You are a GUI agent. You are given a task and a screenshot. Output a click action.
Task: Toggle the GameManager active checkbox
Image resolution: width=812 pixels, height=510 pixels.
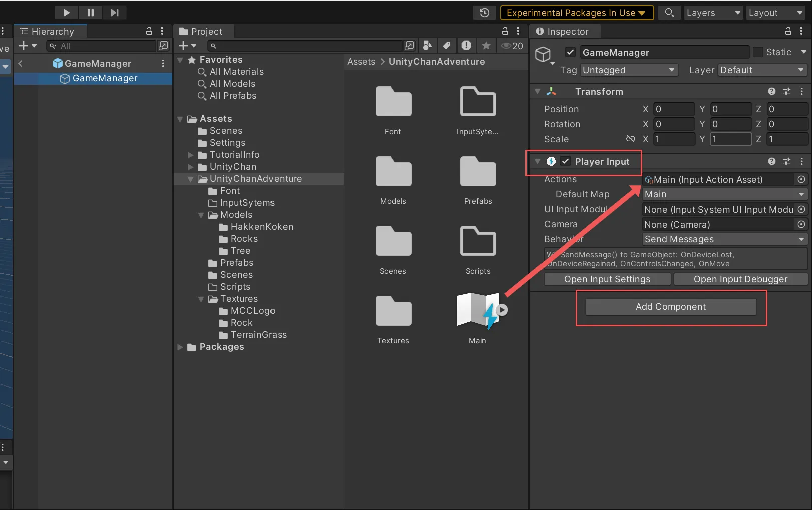tap(570, 52)
